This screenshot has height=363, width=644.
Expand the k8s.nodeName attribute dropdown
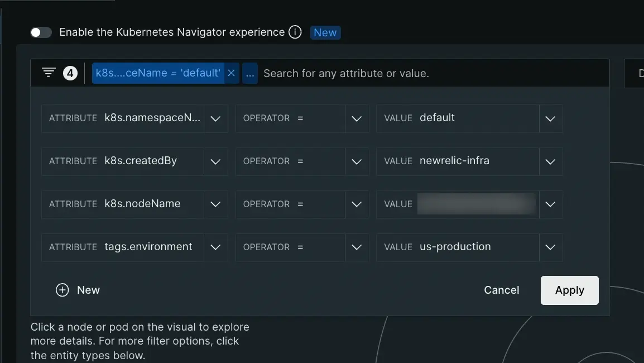[x=215, y=204]
